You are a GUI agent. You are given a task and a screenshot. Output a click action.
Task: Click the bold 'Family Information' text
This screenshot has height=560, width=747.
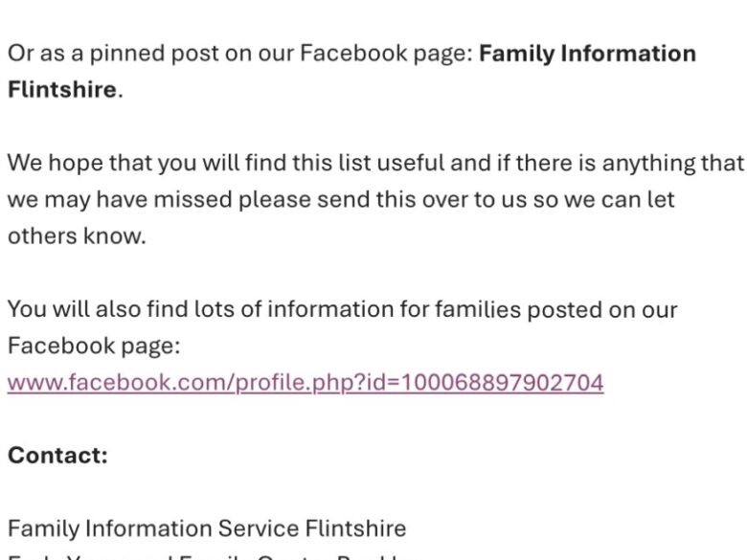click(x=587, y=54)
